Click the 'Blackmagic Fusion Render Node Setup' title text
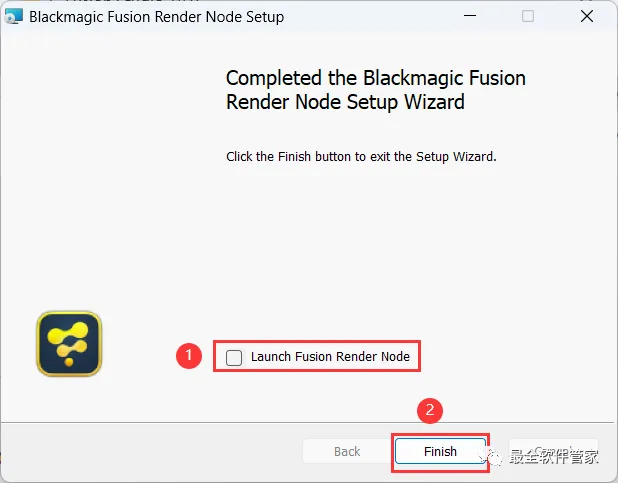Viewport: 618px width, 483px height. [156, 17]
